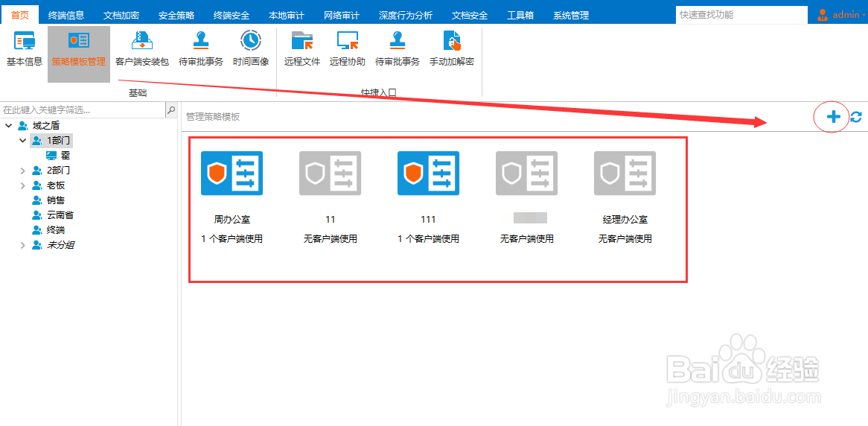Focus tree keyword filter field

pos(83,109)
